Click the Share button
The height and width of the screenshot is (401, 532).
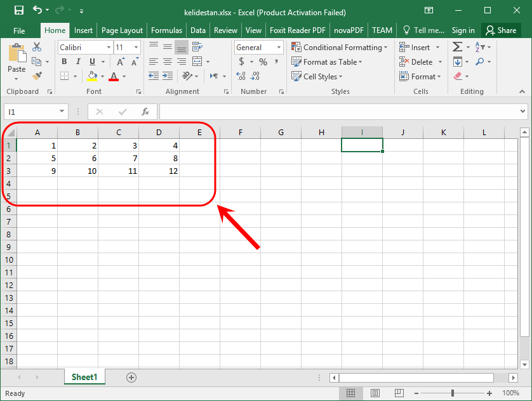(501, 30)
